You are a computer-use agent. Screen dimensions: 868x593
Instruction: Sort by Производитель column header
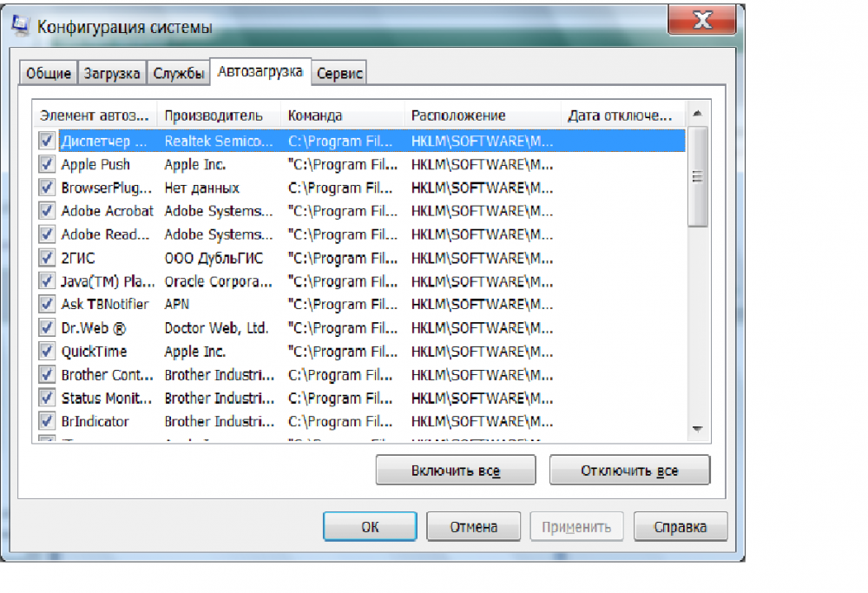(220, 115)
